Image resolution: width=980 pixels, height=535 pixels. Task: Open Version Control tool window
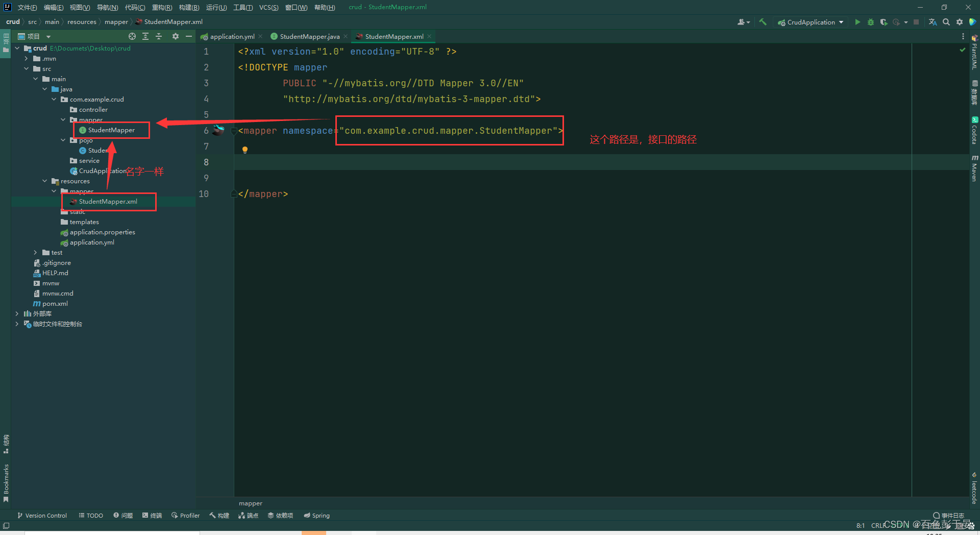coord(42,515)
